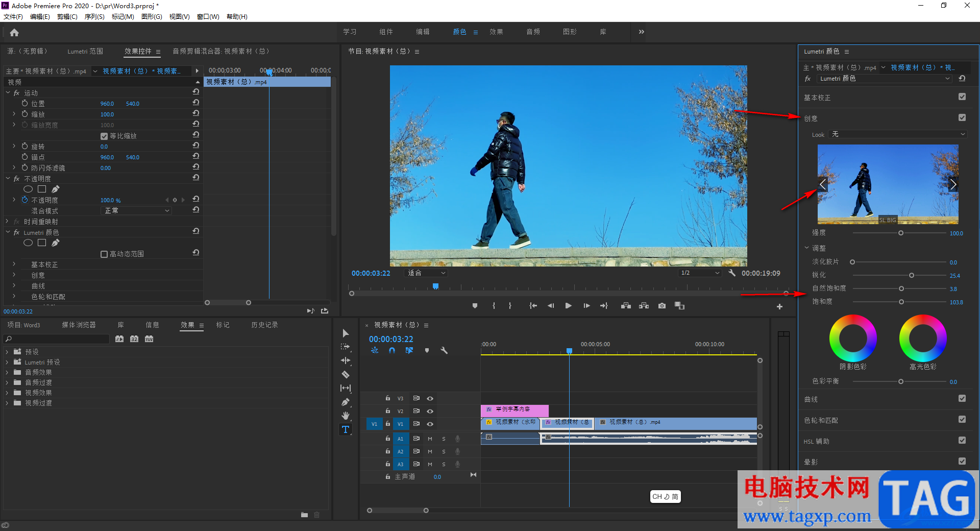Screen dimensions: 980x531
Task: Toggle Curves section checkbox in Lumetri
Action: click(962, 399)
